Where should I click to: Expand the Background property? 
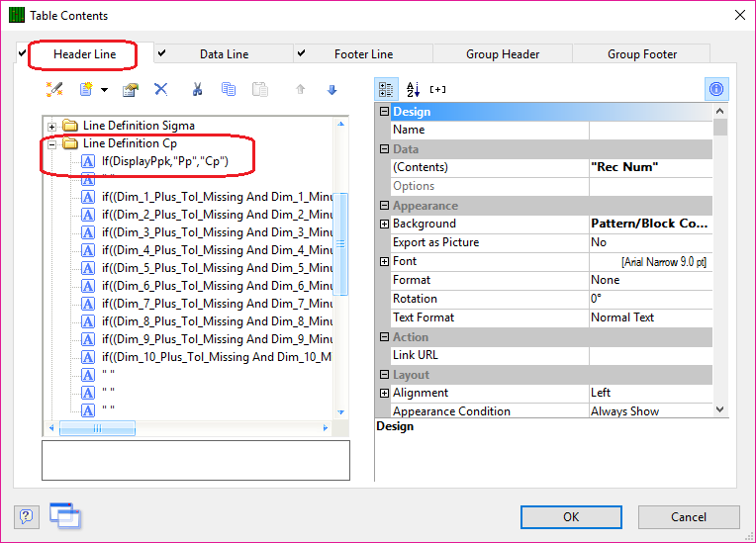pyautogui.click(x=384, y=225)
